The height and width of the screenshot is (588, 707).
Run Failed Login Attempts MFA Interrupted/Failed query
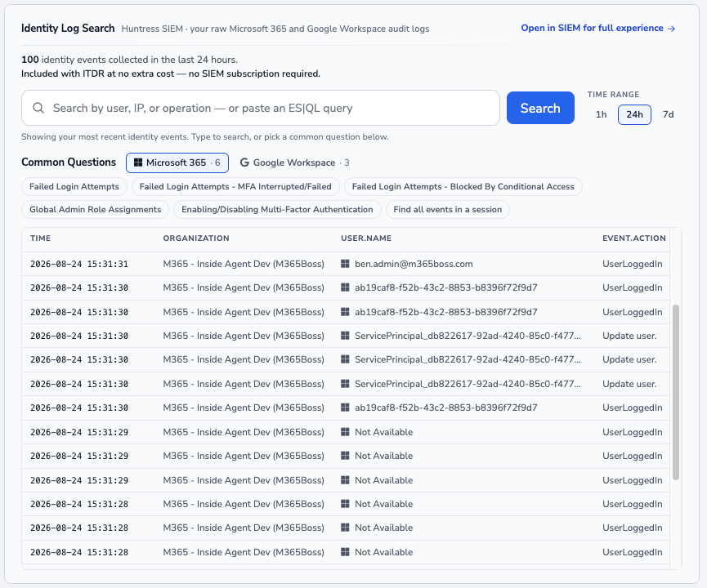(x=235, y=186)
